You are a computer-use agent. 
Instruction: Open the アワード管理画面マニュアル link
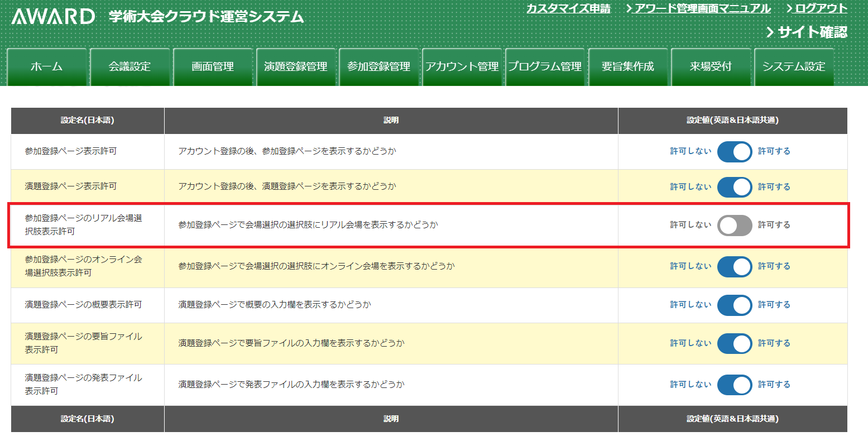point(702,8)
